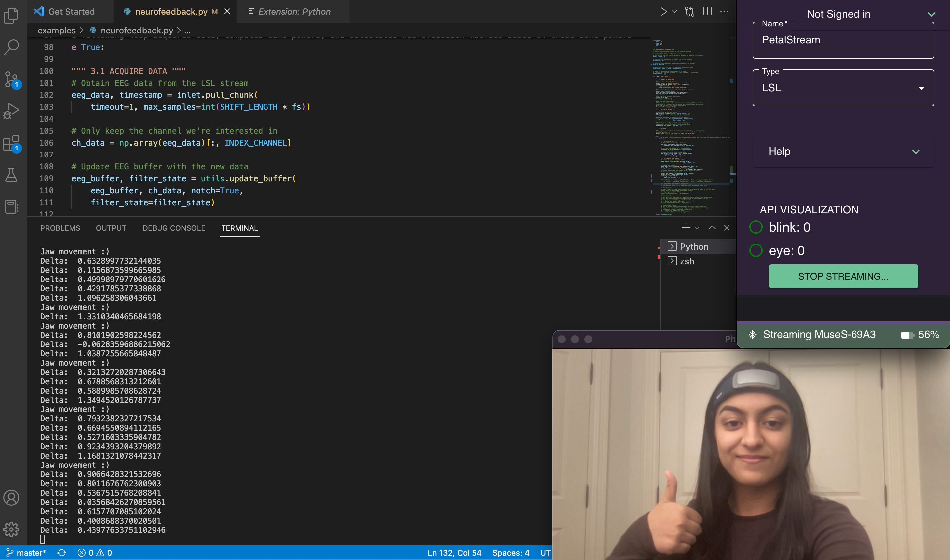Click the Name field containing PetalStream
This screenshot has height=560, width=950.
click(843, 40)
